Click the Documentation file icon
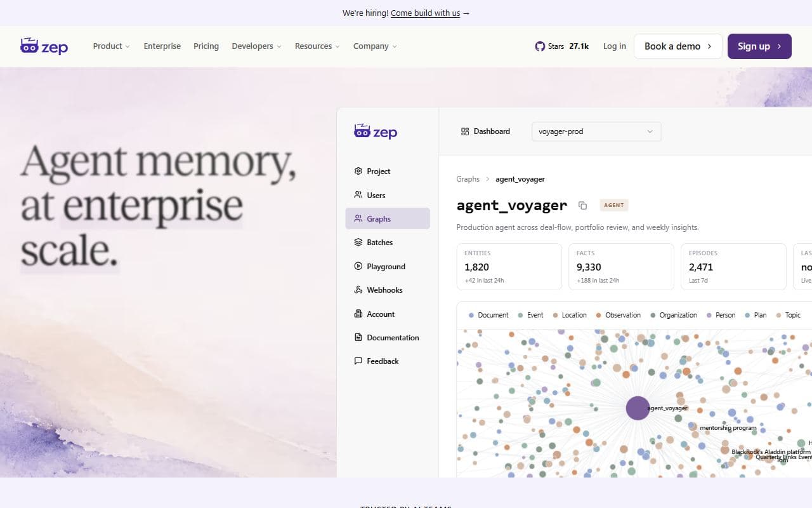 [358, 338]
